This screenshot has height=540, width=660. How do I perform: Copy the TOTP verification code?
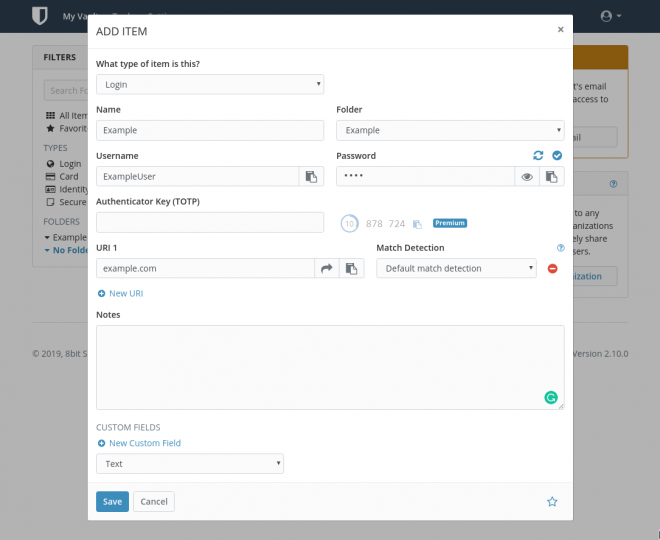417,224
